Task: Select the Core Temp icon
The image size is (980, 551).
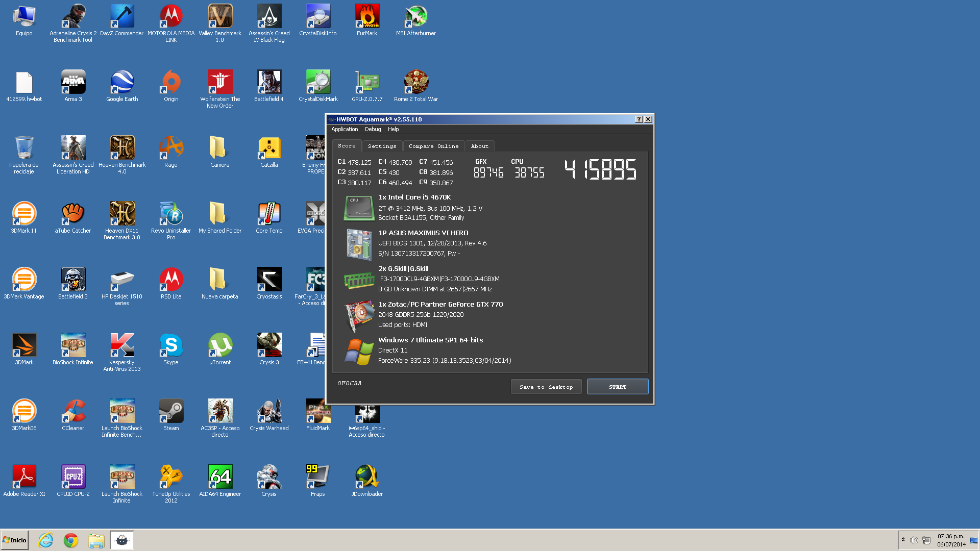Action: (269, 218)
